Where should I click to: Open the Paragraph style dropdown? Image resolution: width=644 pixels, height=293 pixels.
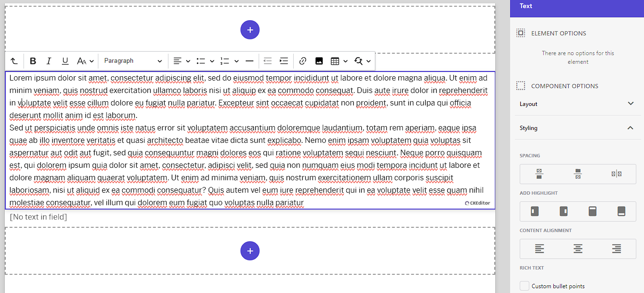(x=133, y=61)
